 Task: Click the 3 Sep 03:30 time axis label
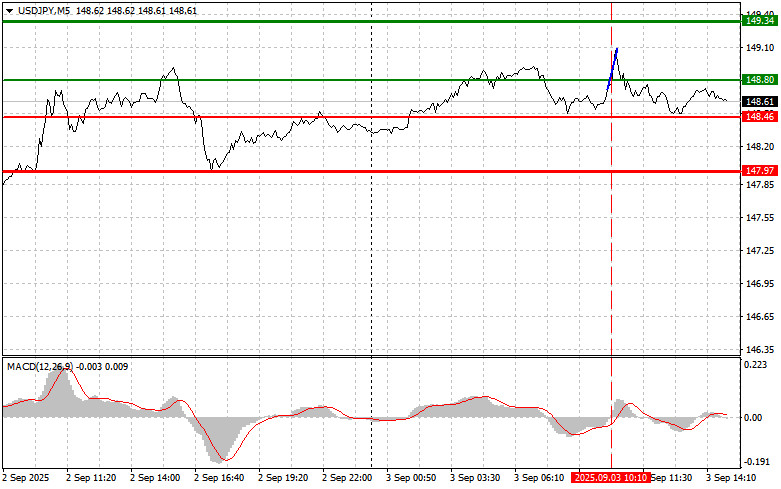475,478
